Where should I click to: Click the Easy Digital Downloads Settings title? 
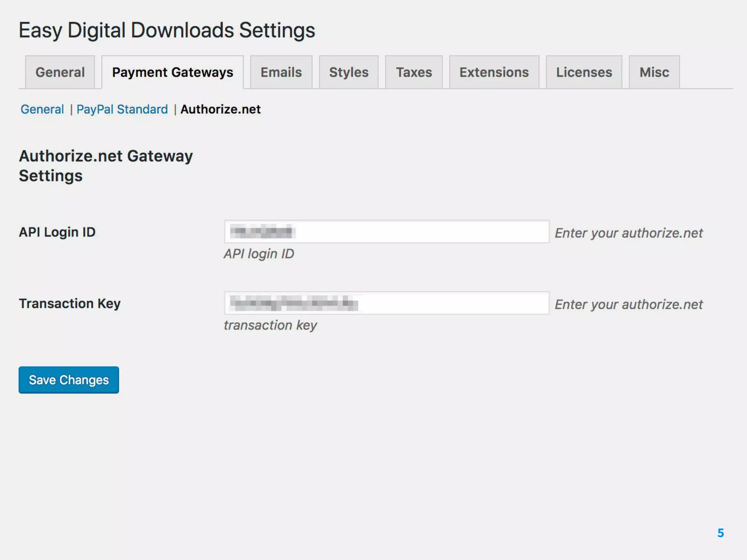pyautogui.click(x=167, y=30)
